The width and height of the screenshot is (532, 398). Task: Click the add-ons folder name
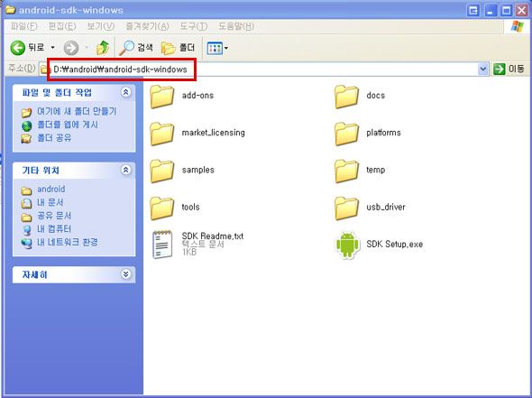click(197, 95)
